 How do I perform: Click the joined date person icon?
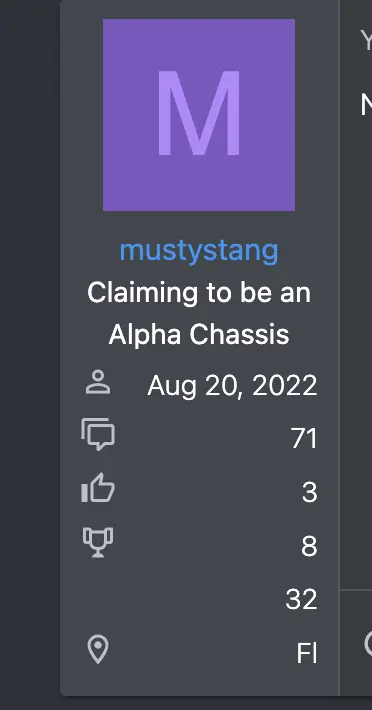point(98,383)
